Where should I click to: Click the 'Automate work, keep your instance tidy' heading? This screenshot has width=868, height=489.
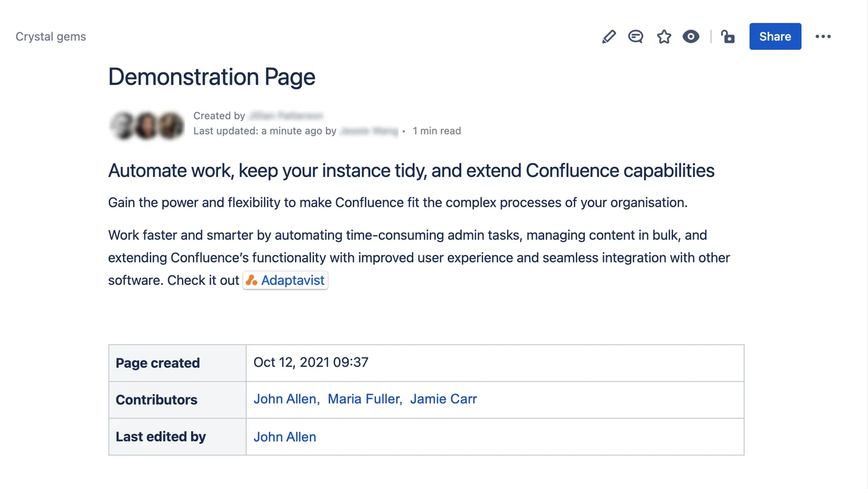[x=411, y=170]
